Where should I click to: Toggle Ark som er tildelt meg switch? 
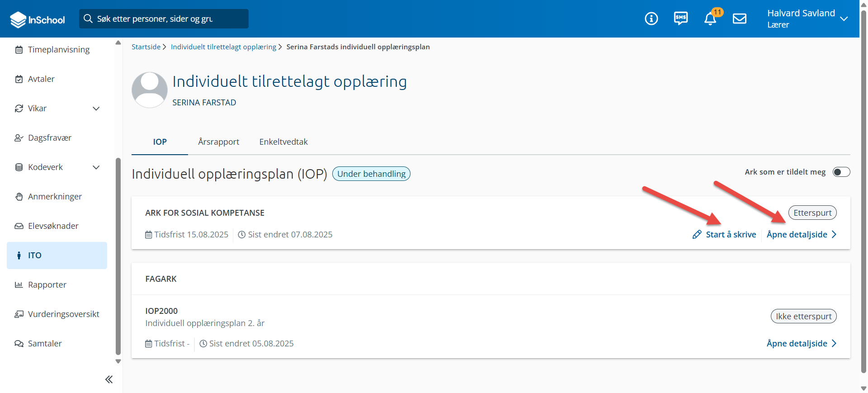click(x=841, y=172)
